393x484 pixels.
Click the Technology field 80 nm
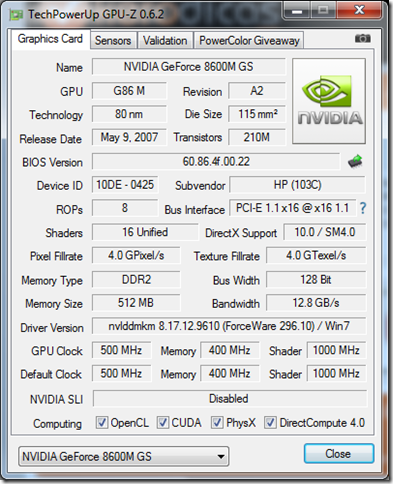(x=129, y=114)
